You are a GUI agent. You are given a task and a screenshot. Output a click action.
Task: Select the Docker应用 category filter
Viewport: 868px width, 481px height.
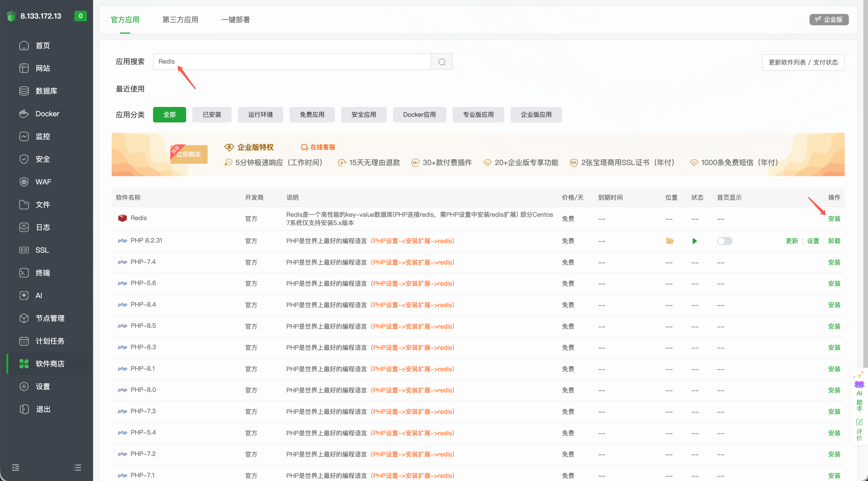point(420,114)
